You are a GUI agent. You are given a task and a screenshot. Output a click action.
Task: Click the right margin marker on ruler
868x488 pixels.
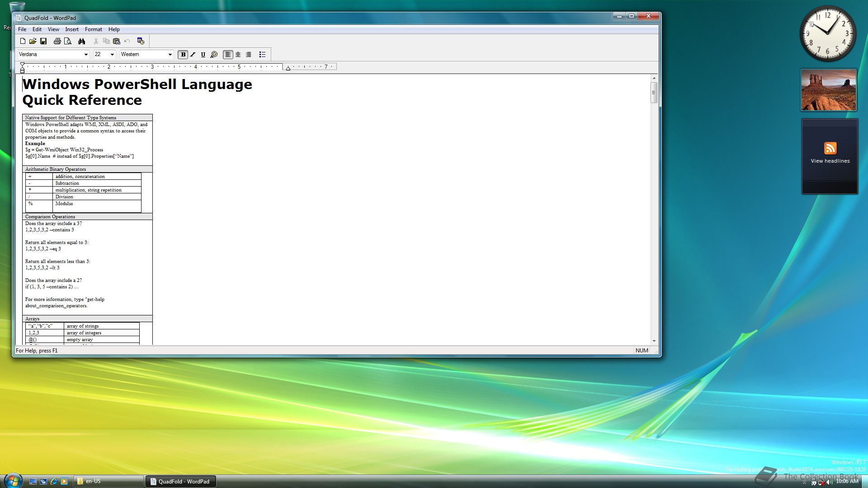point(288,68)
